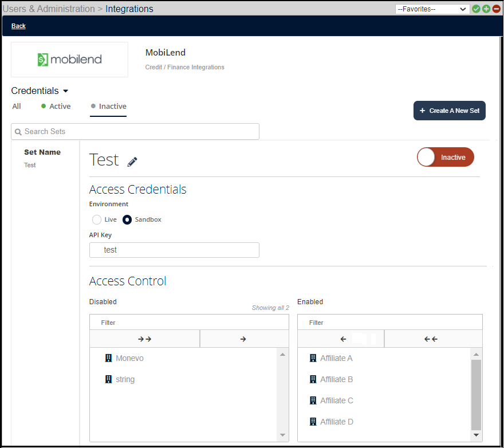The height and width of the screenshot is (448, 504).
Task: Move all disabled items with double right arrow
Action: click(145, 339)
